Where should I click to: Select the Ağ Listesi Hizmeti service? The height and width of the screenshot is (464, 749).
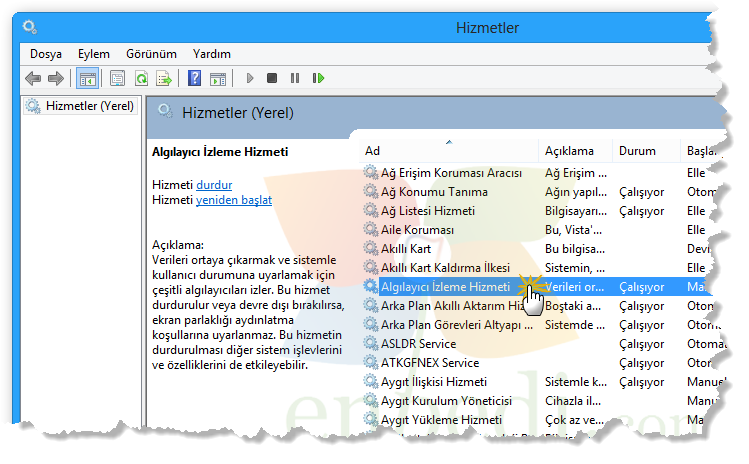pos(428,211)
